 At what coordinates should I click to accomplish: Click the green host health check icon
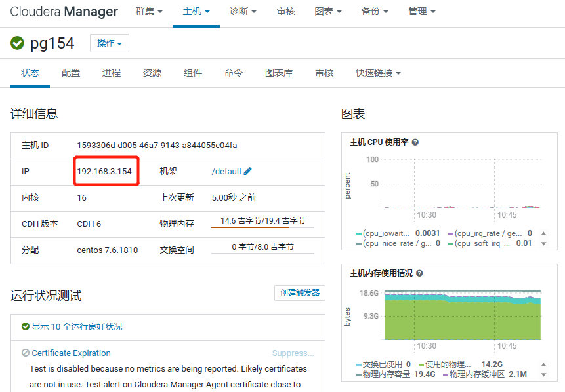[x=17, y=43]
